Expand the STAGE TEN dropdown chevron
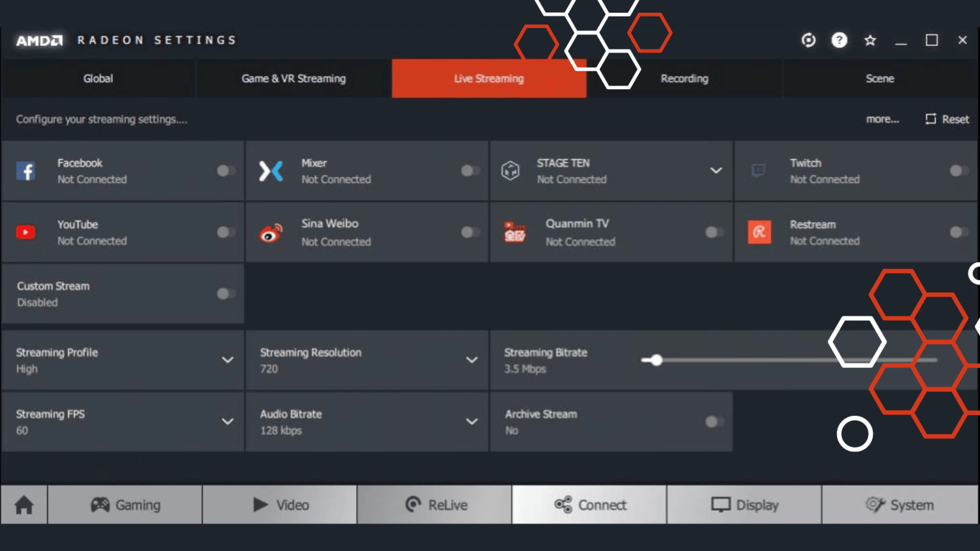Image resolution: width=980 pixels, height=551 pixels. (x=716, y=170)
